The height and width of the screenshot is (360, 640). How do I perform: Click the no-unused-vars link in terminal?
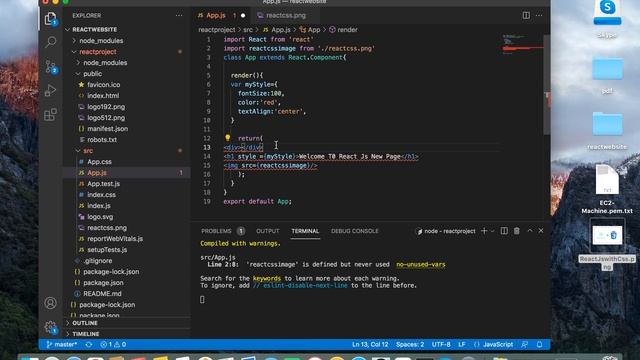pos(420,264)
